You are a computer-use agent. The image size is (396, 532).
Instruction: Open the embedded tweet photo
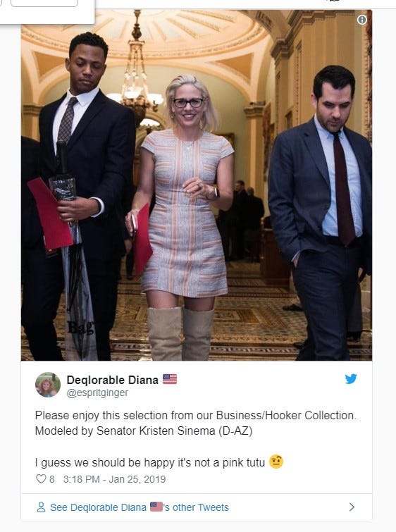click(197, 185)
